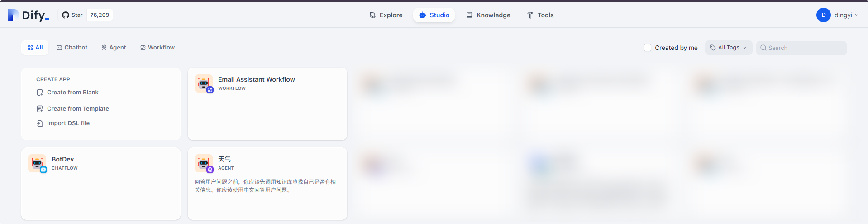868x224 pixels.
Task: Go to the Tools section
Action: (540, 15)
